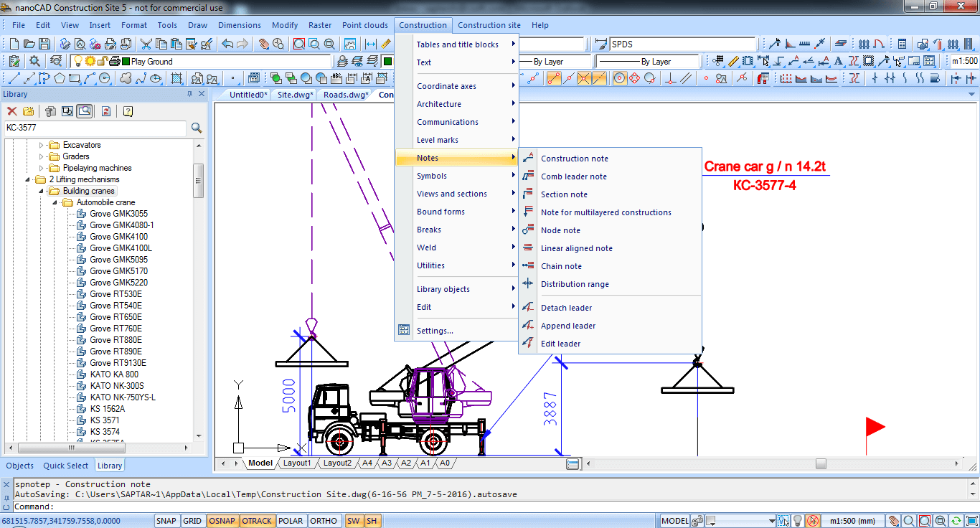The height and width of the screenshot is (528, 980).
Task: Toggle GRID display in the status bar
Action: click(x=192, y=521)
